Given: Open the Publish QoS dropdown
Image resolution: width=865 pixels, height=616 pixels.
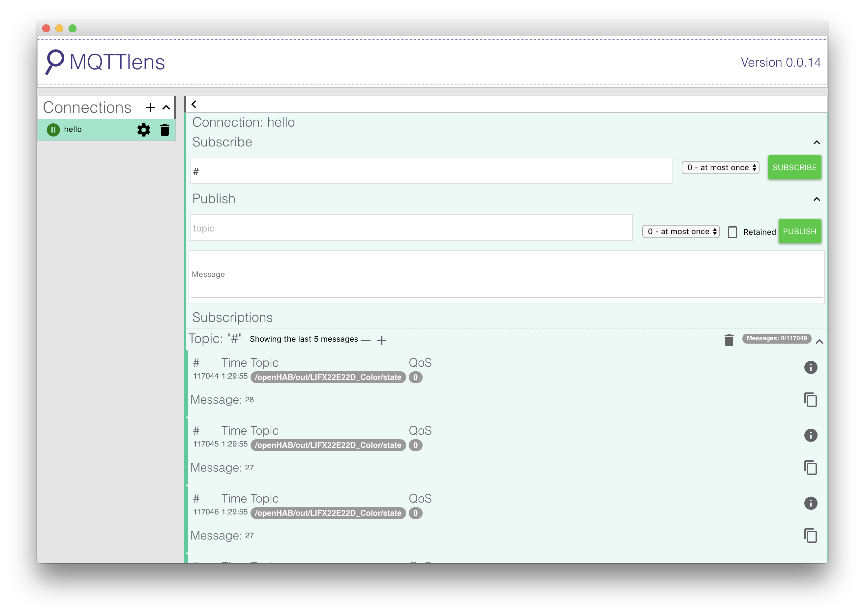Looking at the screenshot, I should coord(681,232).
